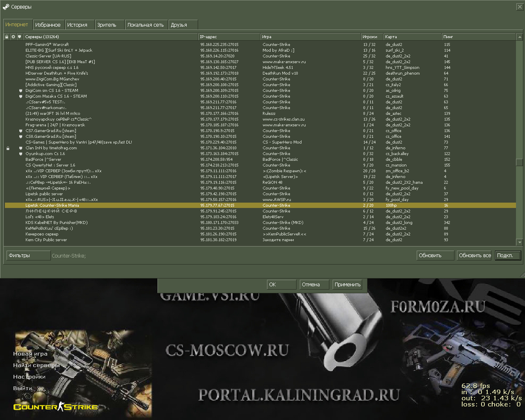Click the server list scrollbar down arrow
525x420 pixels.
point(520,242)
